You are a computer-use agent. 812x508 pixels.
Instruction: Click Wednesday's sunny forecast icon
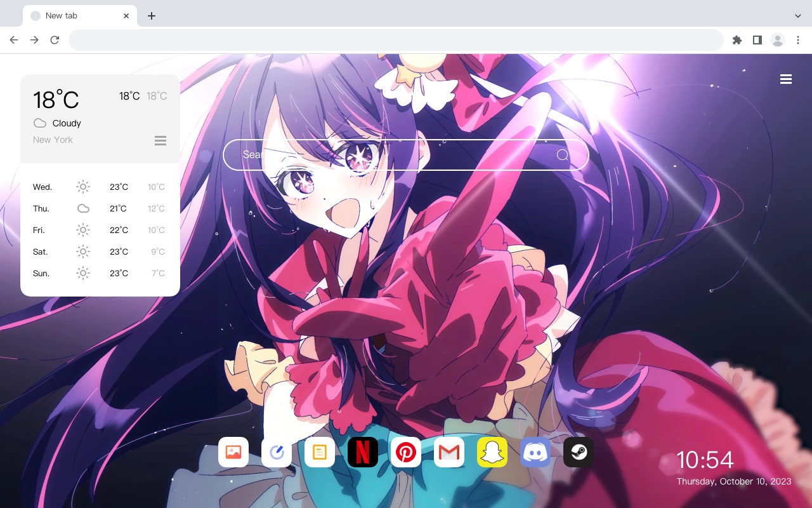[x=83, y=187]
